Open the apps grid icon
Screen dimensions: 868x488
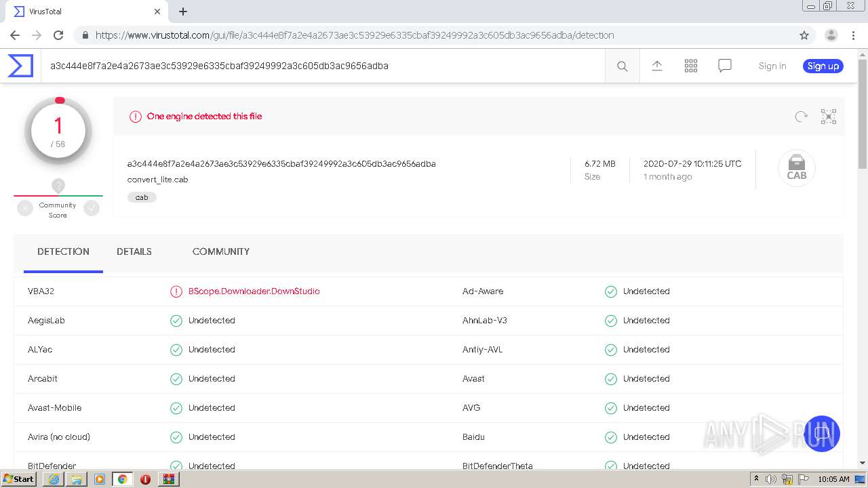pyautogui.click(x=691, y=66)
